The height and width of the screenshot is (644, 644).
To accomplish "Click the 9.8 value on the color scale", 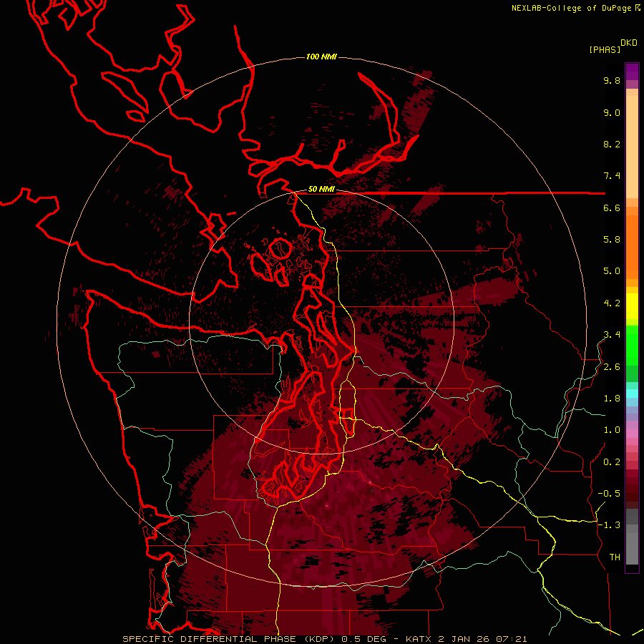I will (x=612, y=80).
